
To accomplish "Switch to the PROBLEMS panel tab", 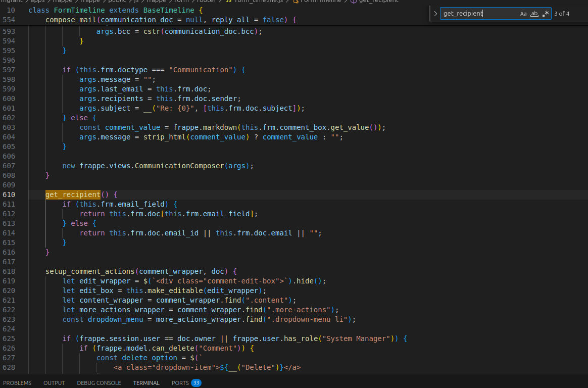I will coord(17,383).
